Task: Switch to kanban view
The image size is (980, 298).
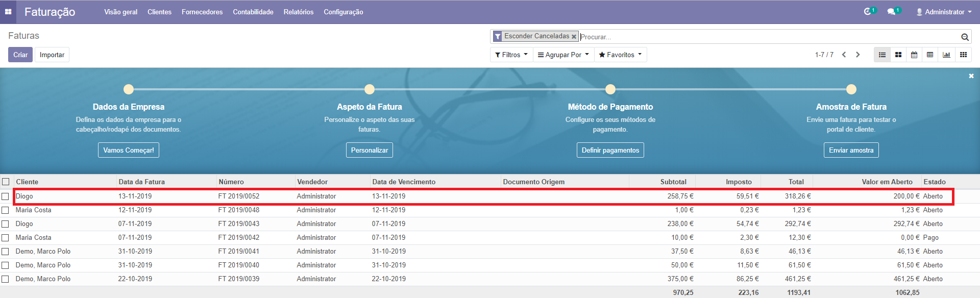Action: click(x=898, y=55)
